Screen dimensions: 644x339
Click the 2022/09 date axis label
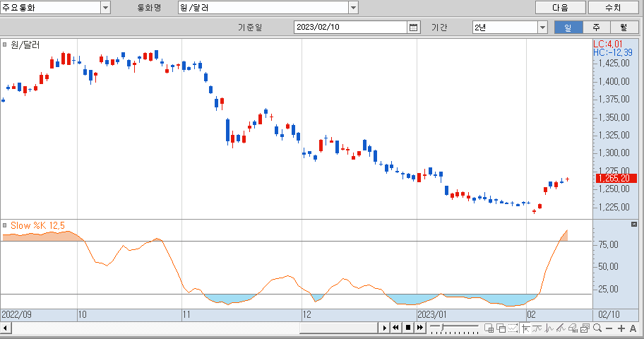(x=16, y=315)
